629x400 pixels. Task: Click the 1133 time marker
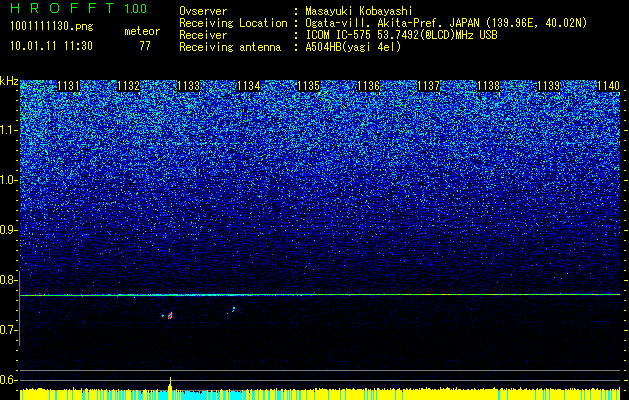[189, 86]
